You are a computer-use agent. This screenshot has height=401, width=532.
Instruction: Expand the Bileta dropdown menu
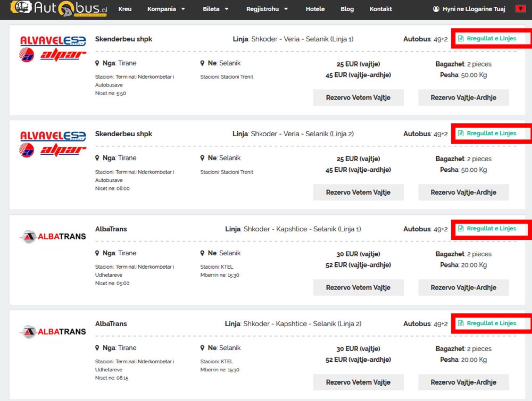(x=215, y=9)
